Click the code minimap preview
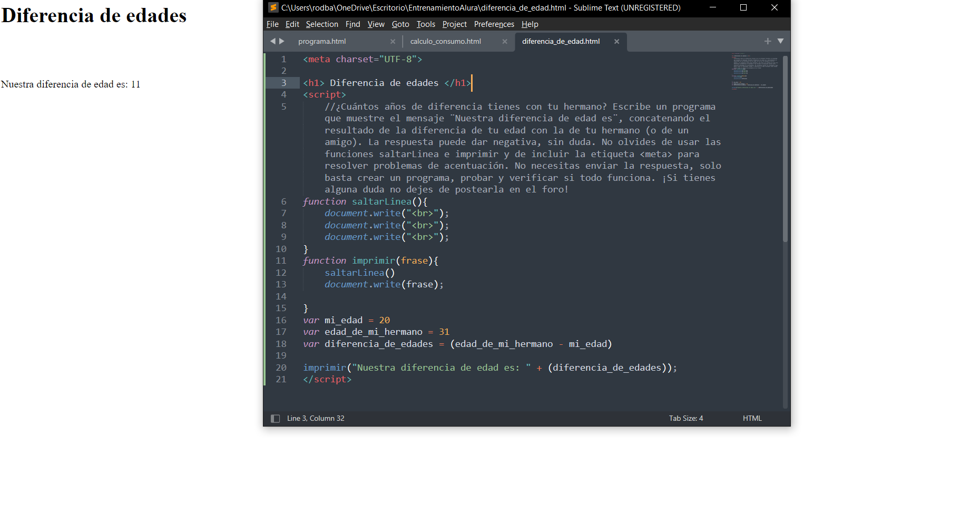Viewport: 980px width, 512px height. pos(753,71)
